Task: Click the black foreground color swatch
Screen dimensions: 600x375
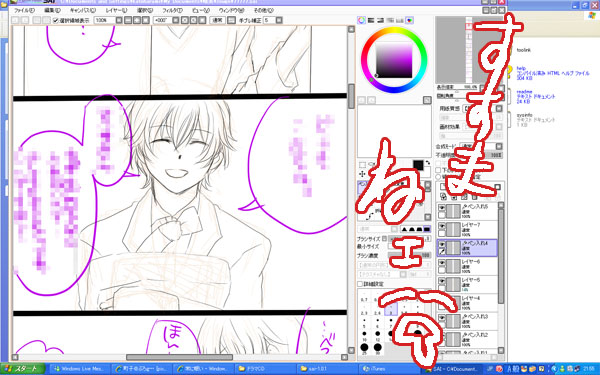Action: 418,165
